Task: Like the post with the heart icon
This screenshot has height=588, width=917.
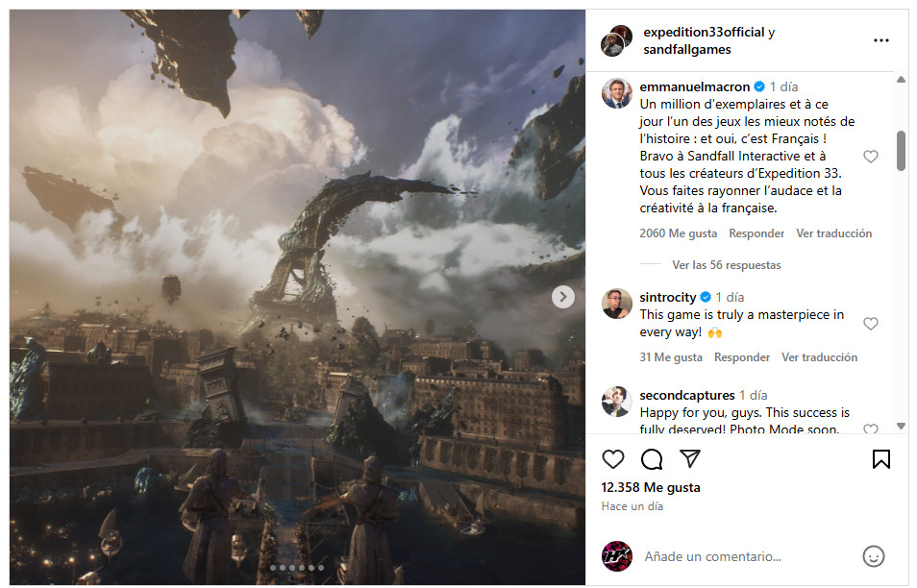Action: [x=613, y=459]
